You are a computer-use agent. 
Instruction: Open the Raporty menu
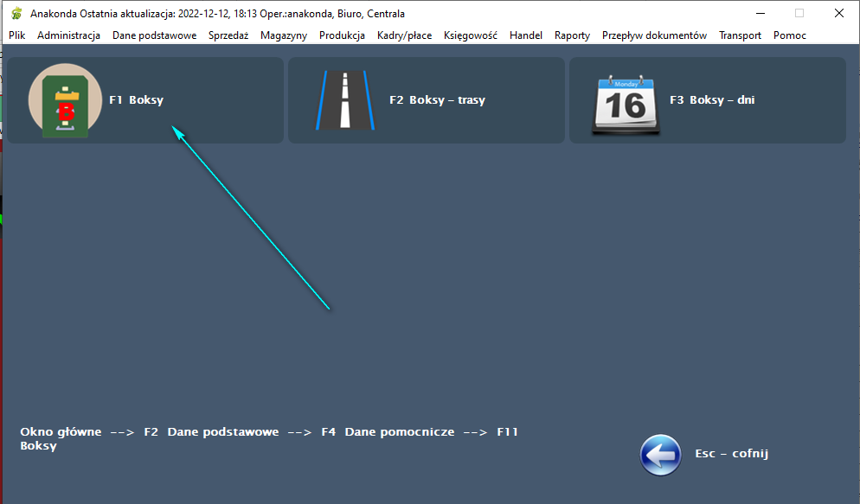pyautogui.click(x=572, y=35)
